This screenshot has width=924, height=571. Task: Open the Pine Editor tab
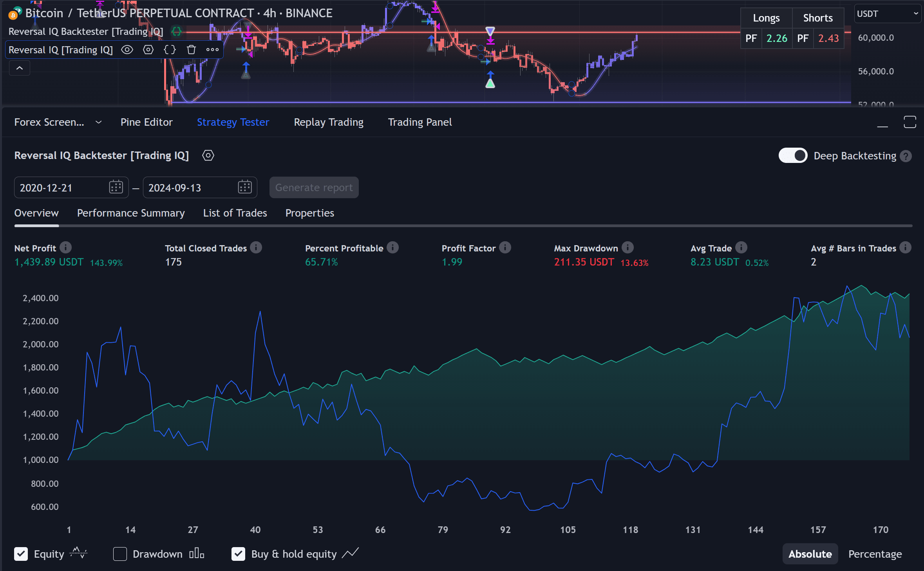[146, 122]
